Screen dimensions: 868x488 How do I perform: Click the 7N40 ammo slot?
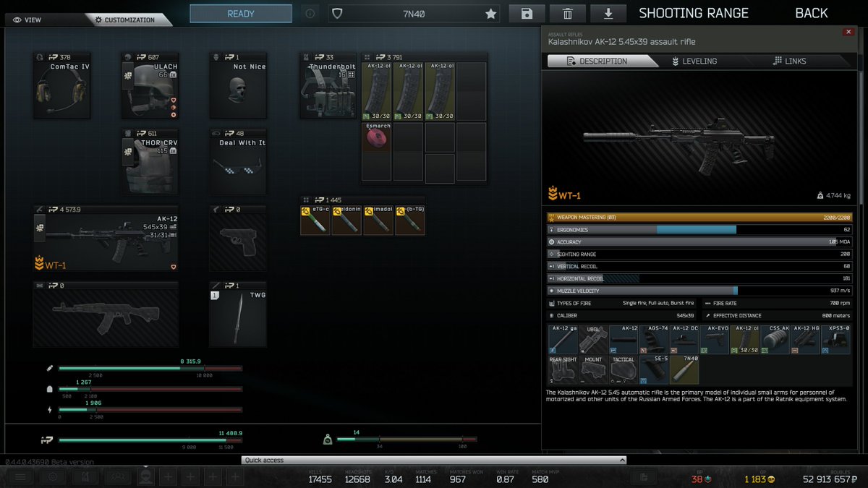(x=684, y=369)
